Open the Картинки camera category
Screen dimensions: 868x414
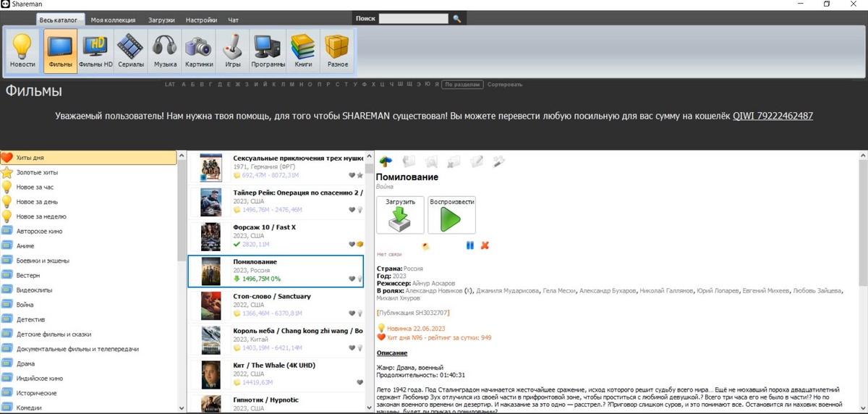199,51
